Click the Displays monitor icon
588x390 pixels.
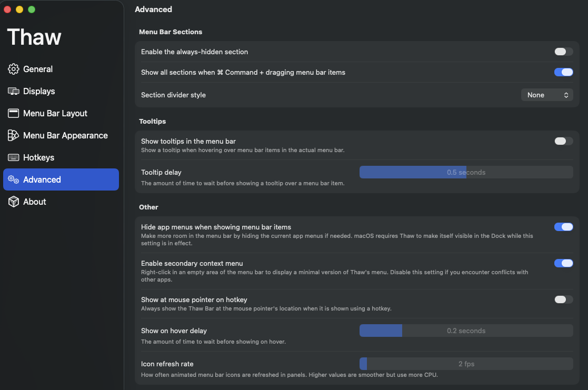pos(14,91)
